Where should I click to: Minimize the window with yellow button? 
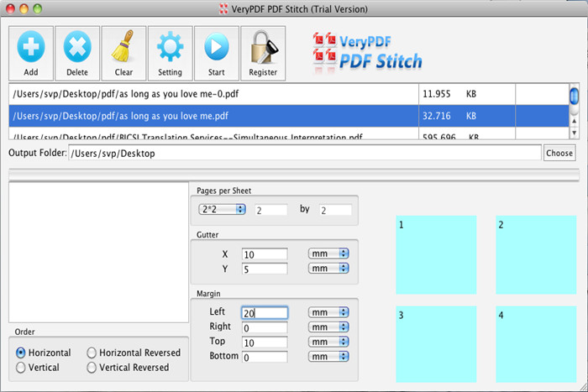coord(24,8)
